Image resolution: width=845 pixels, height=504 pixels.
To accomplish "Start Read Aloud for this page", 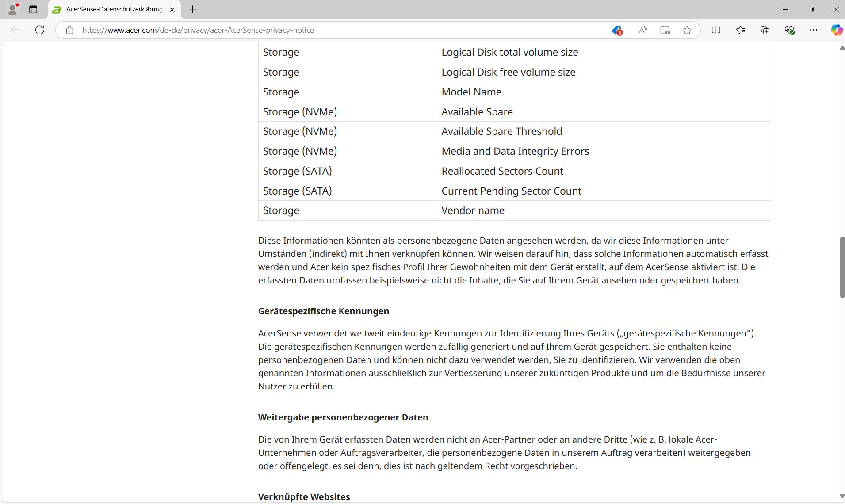I will [x=643, y=30].
